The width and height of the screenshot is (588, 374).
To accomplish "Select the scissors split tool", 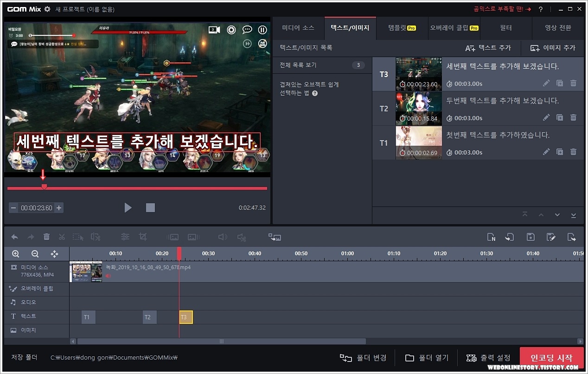I will pyautogui.click(x=62, y=237).
